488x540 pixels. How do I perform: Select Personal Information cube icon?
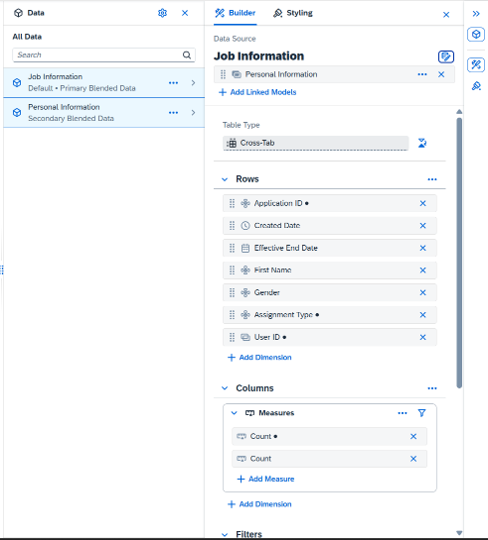coord(17,113)
